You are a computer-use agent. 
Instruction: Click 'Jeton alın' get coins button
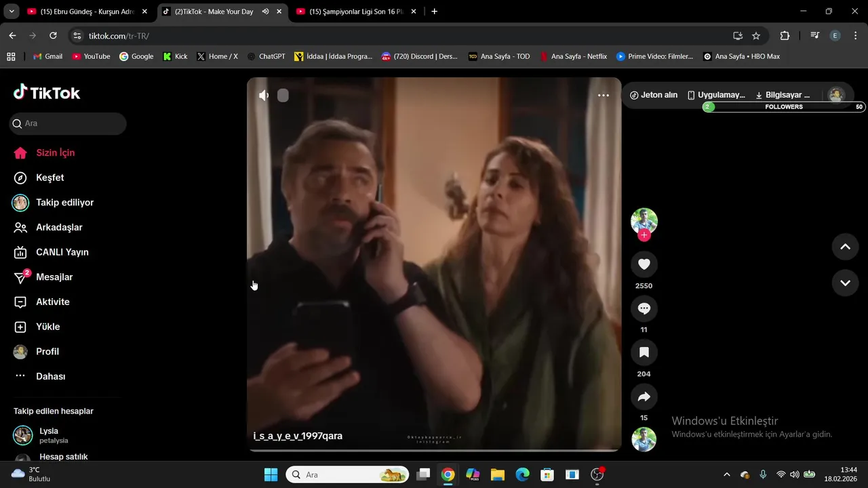[654, 95]
